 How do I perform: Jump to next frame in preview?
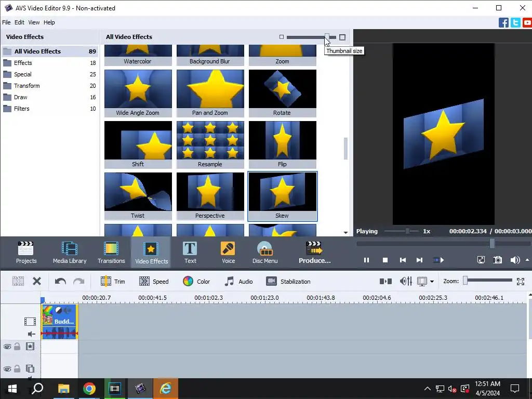[x=419, y=260]
